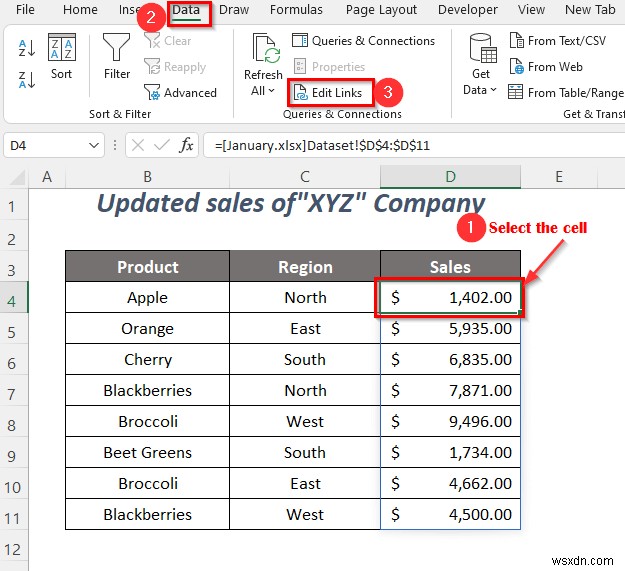Switch to the Data tab

coord(186,10)
